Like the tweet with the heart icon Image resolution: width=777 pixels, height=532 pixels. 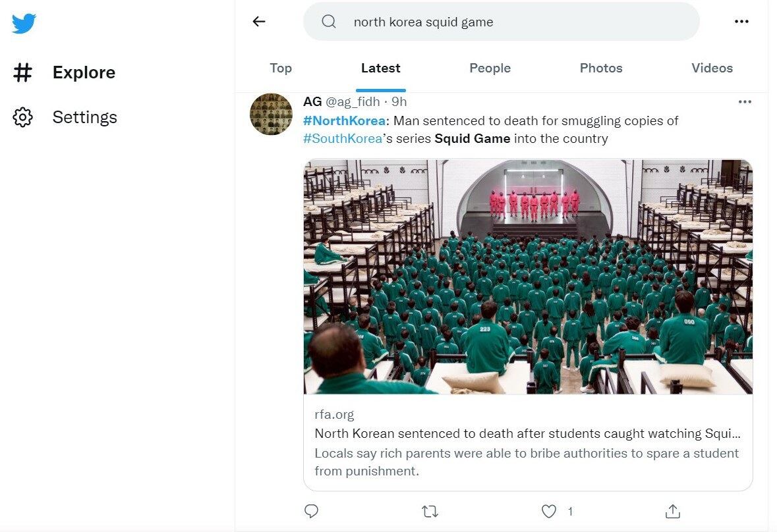coord(549,511)
